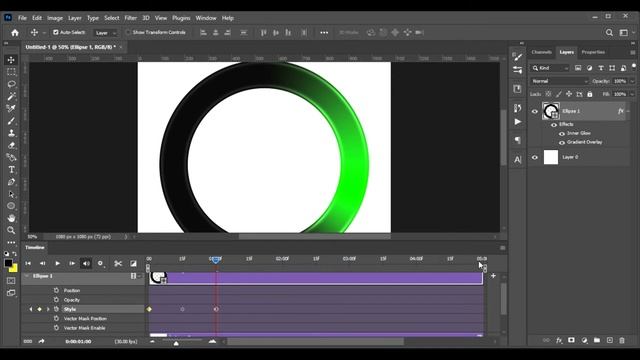Hide the Layer 0 layer
This screenshot has height=360, width=640.
coord(535,157)
